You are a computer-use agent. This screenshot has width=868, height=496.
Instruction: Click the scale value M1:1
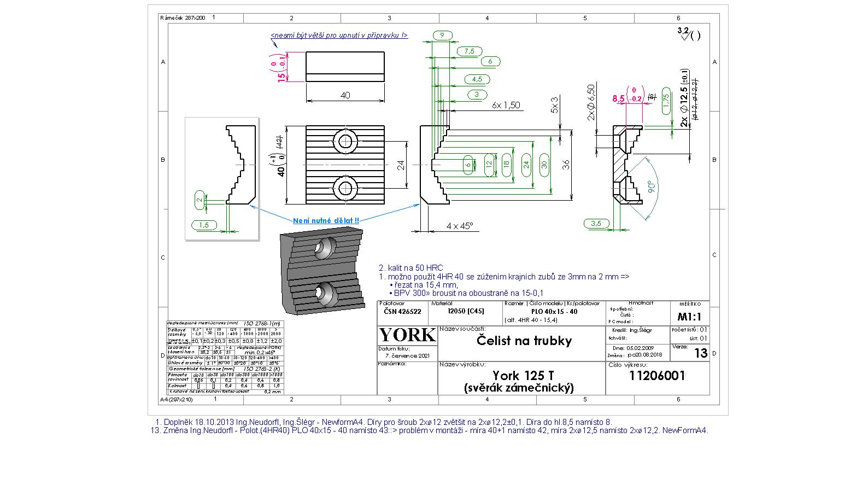click(689, 317)
